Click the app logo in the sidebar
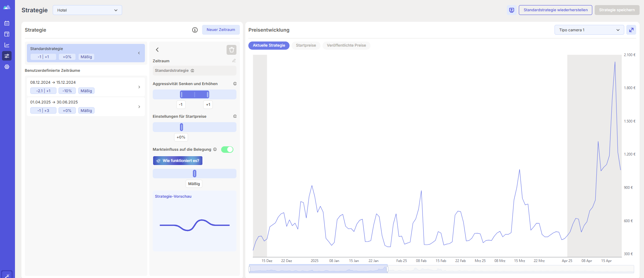The width and height of the screenshot is (644, 278). point(7,7)
